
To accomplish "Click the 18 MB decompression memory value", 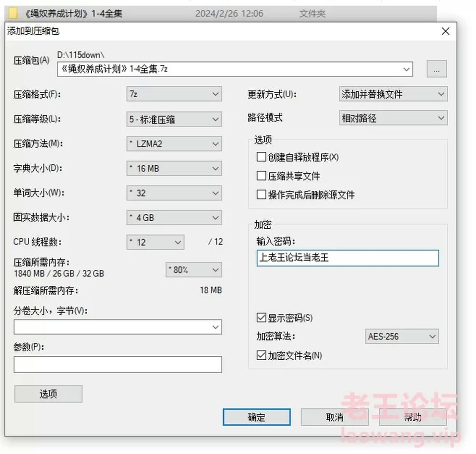I will tap(211, 290).
